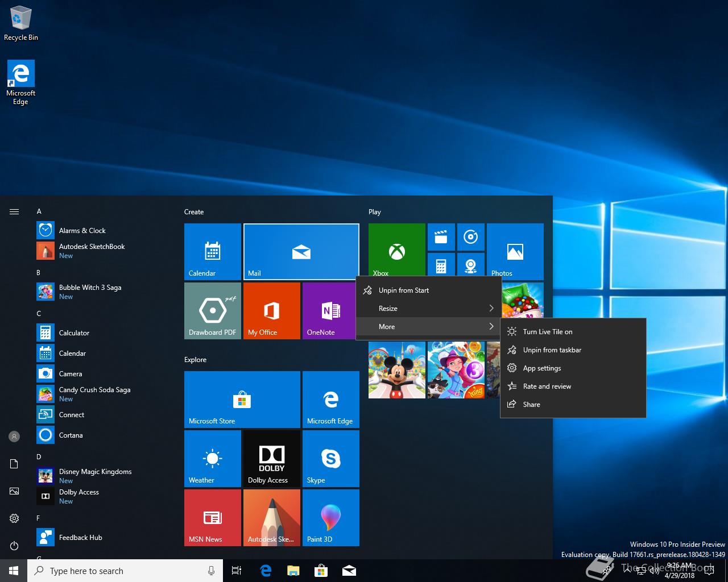The image size is (728, 582).
Task: Launch the Dolby Access tile
Action: pyautogui.click(x=271, y=458)
